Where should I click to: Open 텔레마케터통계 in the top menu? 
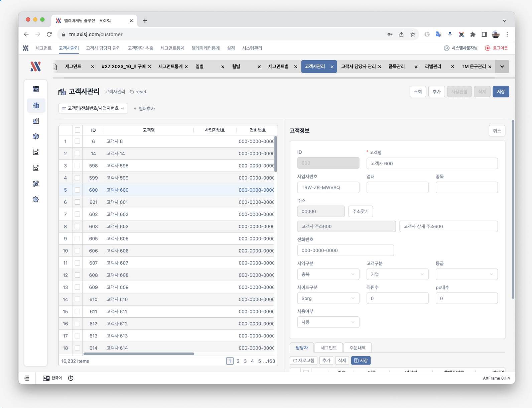(206, 48)
